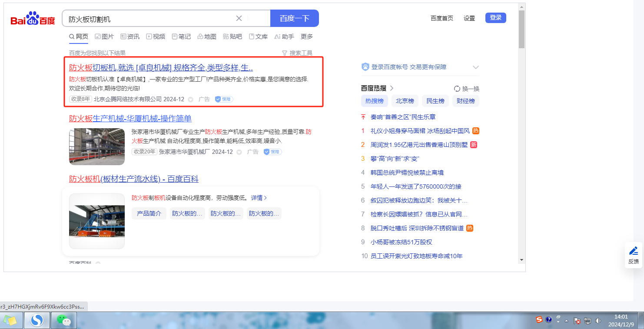The width and height of the screenshot is (644, 329).
Task: Go to the 地图 tab
Action: point(207,37)
